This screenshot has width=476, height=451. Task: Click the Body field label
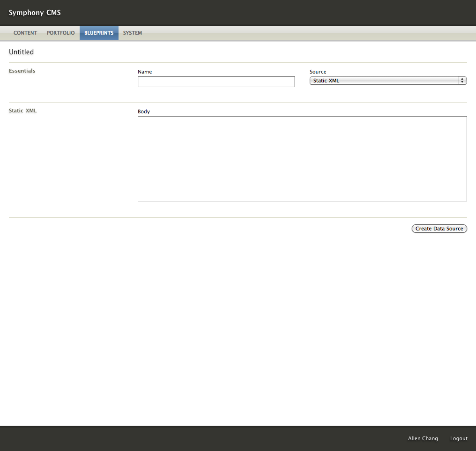[144, 111]
